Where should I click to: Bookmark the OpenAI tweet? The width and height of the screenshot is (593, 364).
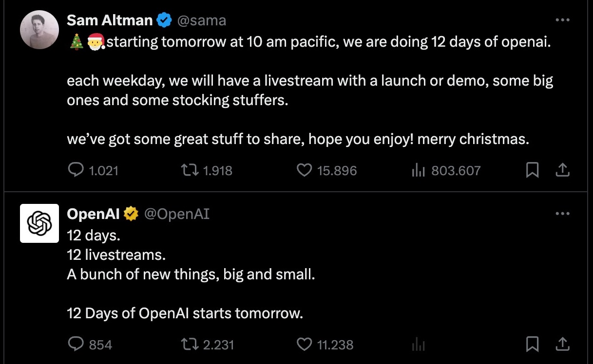point(533,344)
